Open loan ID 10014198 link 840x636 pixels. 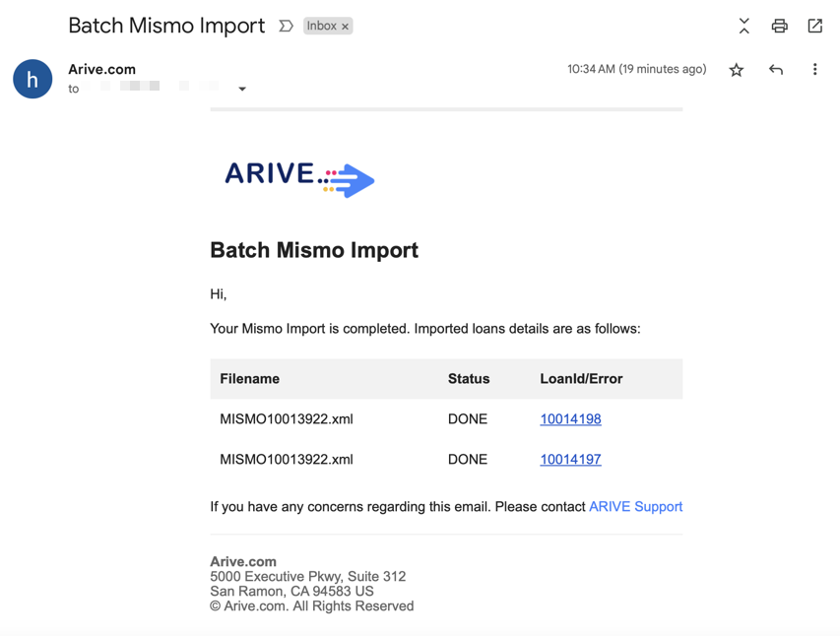click(x=570, y=419)
